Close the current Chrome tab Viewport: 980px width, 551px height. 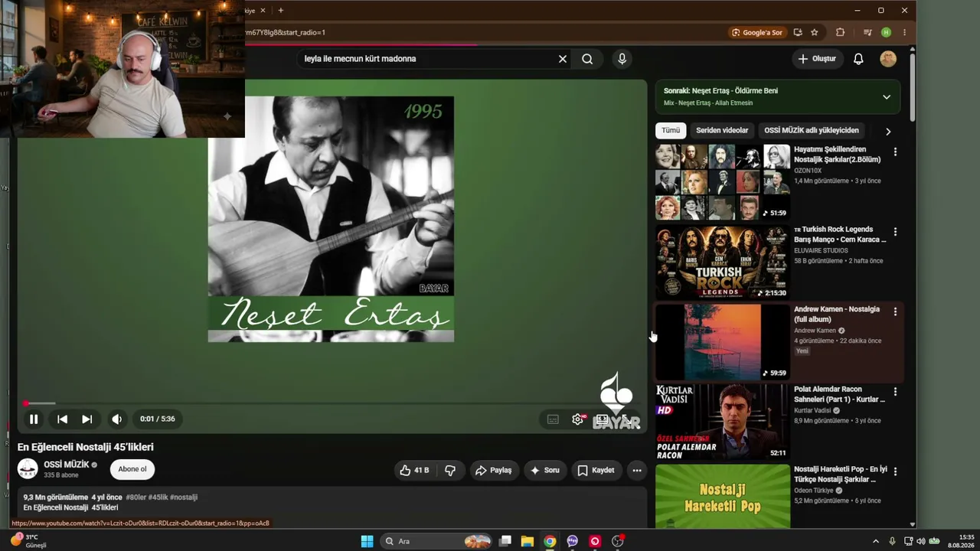pyautogui.click(x=263, y=11)
